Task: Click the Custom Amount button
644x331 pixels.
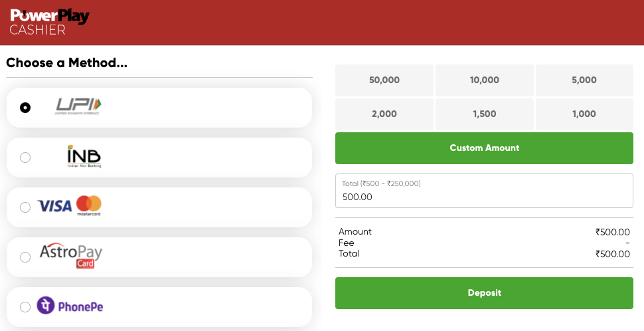Action: tap(484, 148)
